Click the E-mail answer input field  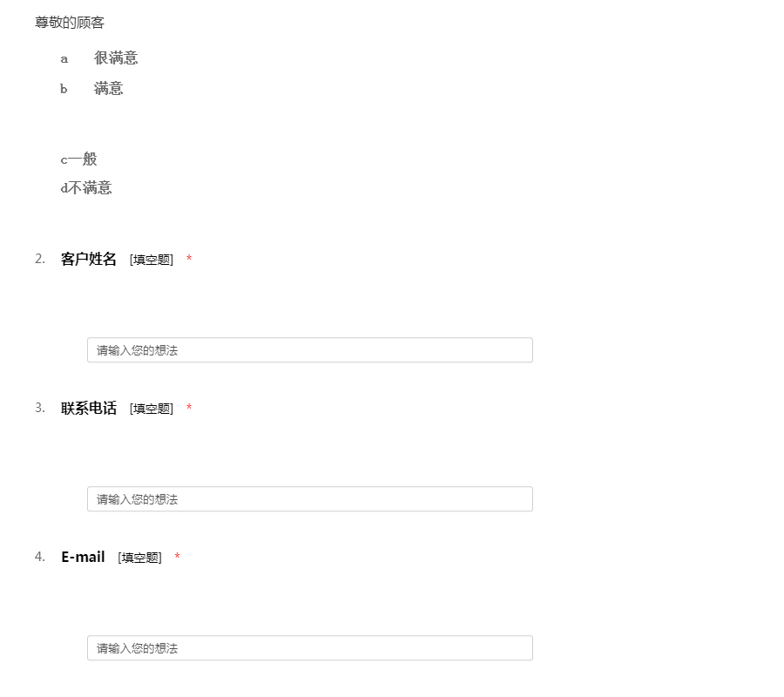point(309,648)
